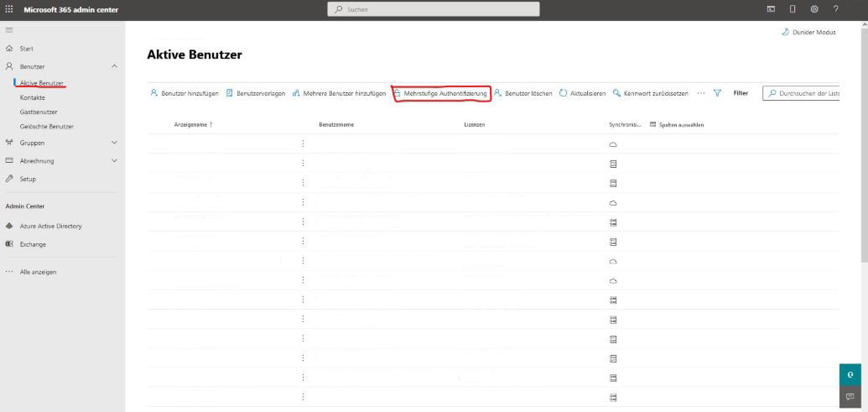Open the feedback chat icon at bottom right
This screenshot has height=412, width=868.
coord(850,395)
